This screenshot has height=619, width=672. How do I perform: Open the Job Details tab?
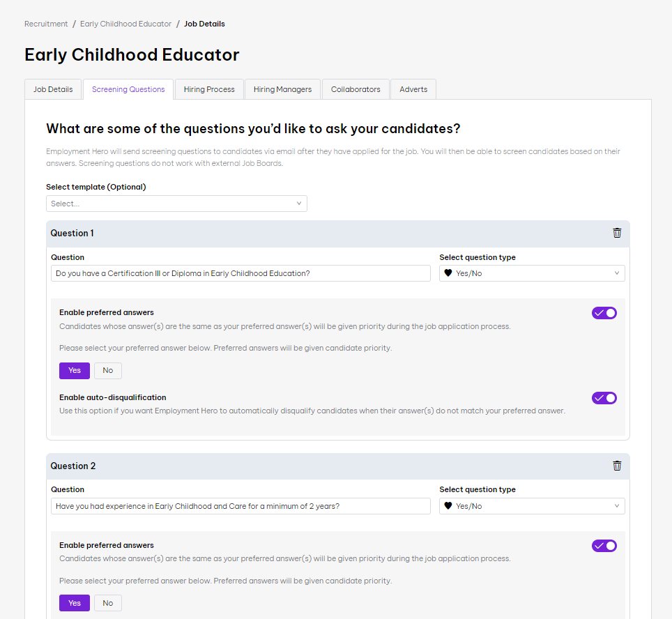(53, 89)
